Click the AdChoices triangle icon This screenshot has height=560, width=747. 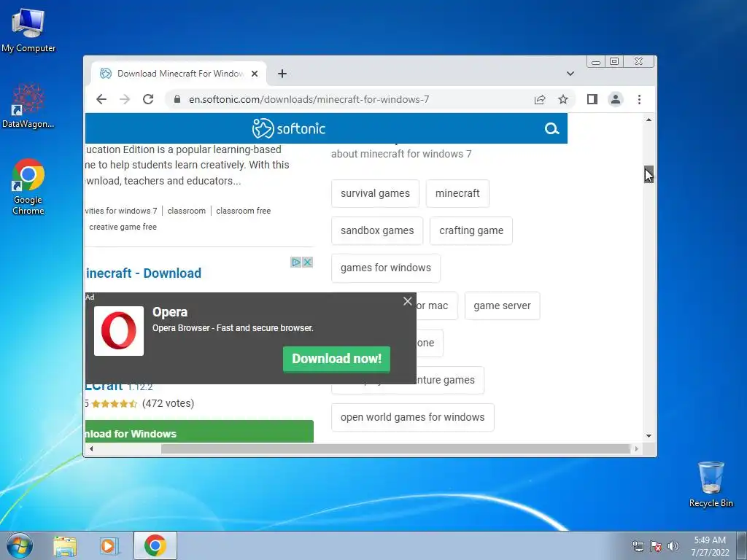coord(296,262)
